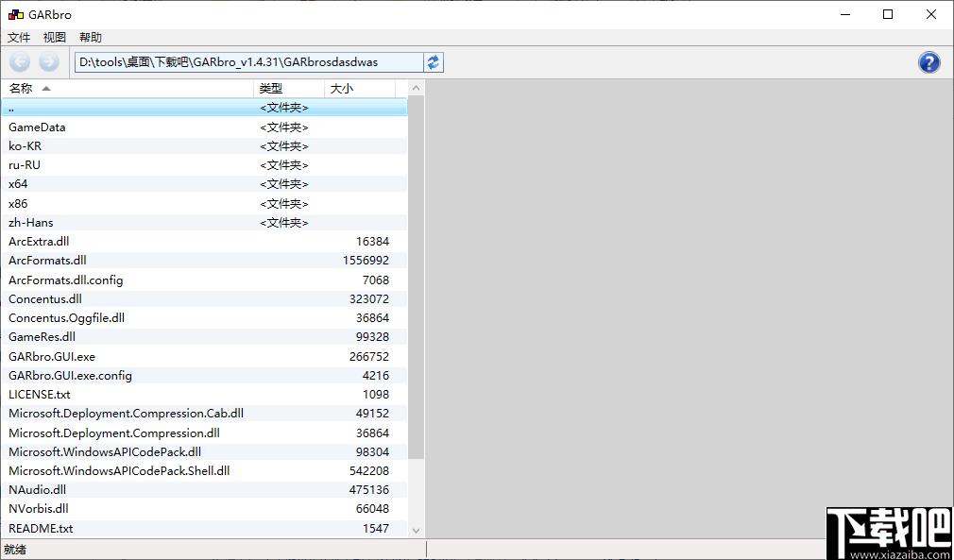Click the vertical scrollbar thumb of file list
954x560 pixels.
click(x=417, y=278)
